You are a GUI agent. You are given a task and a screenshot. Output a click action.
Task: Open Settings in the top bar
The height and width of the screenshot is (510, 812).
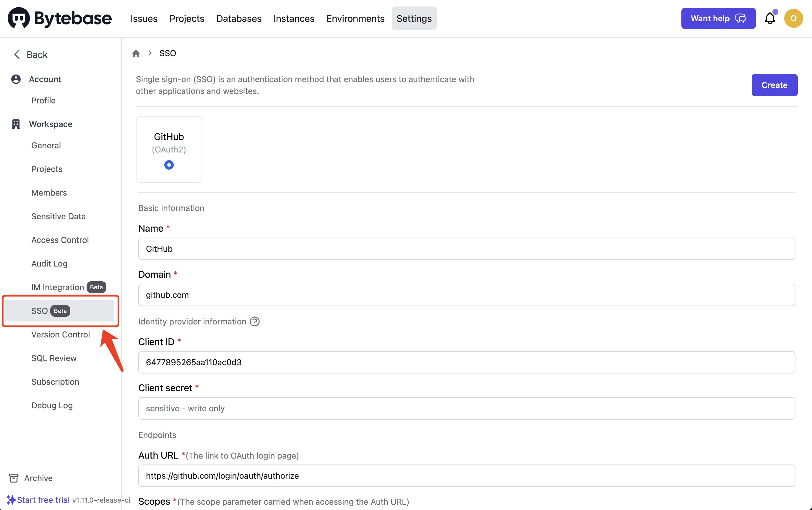[414, 19]
